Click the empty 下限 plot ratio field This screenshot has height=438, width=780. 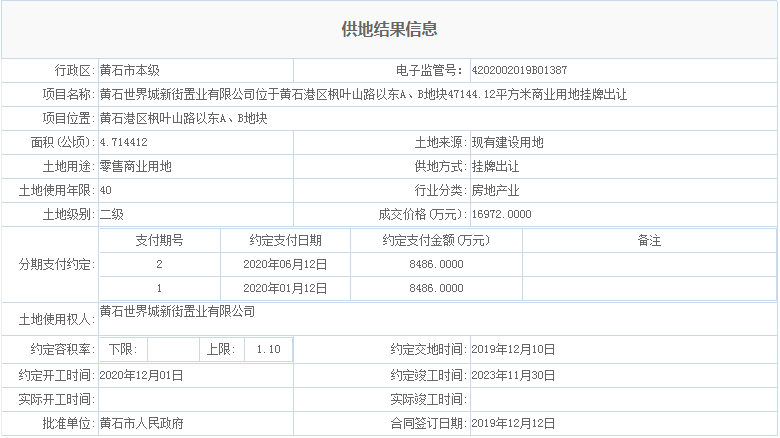point(173,350)
